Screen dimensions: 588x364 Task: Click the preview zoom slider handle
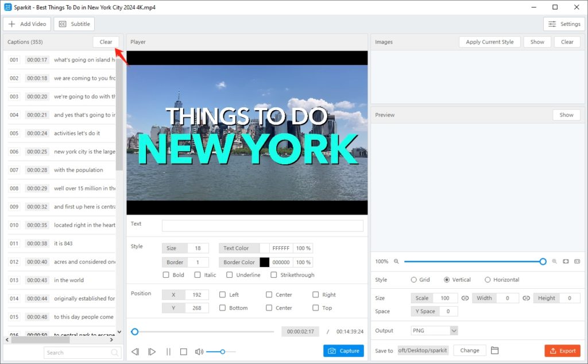pyautogui.click(x=543, y=262)
